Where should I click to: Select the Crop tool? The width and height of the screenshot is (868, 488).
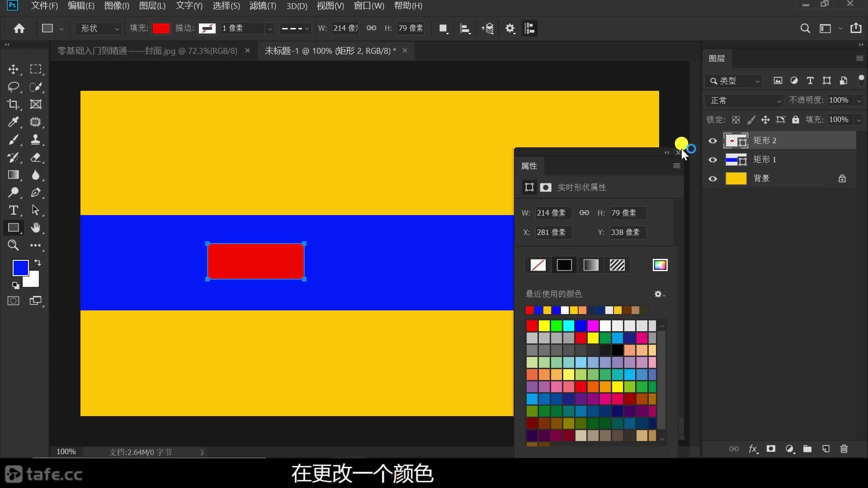click(13, 104)
